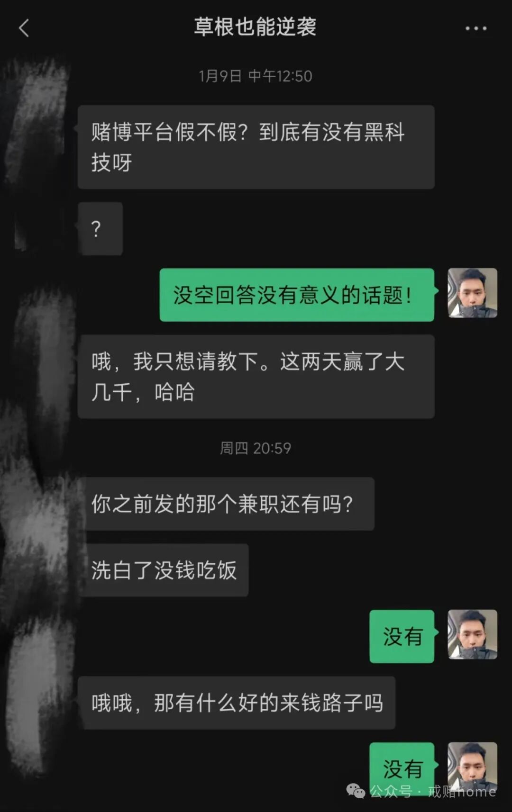Tap the WeChat logo in watermark
512x812 pixels.
point(356,791)
